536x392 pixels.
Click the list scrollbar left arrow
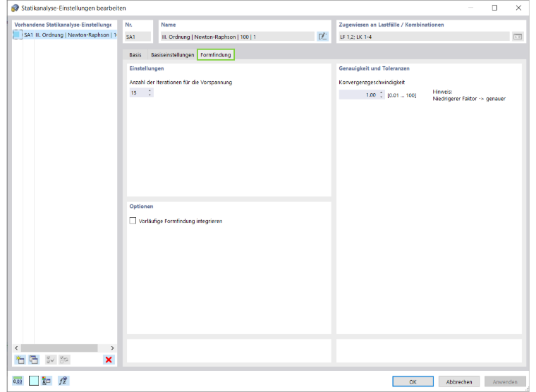point(16,348)
